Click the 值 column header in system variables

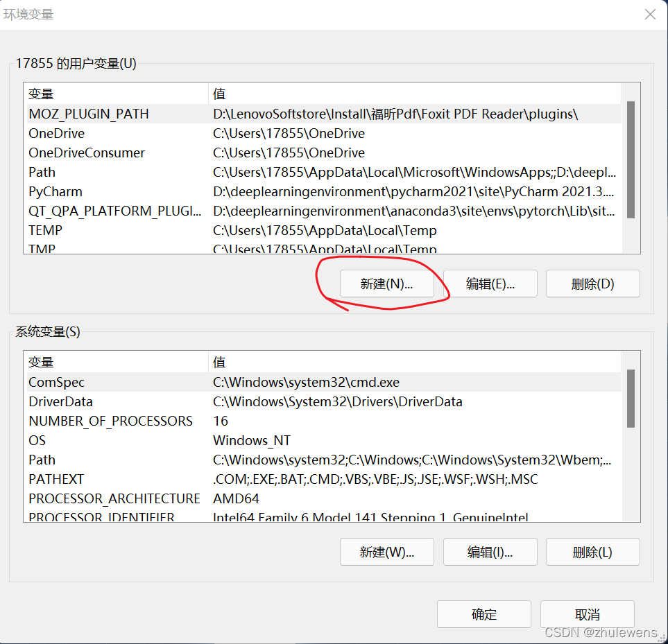tap(415, 362)
